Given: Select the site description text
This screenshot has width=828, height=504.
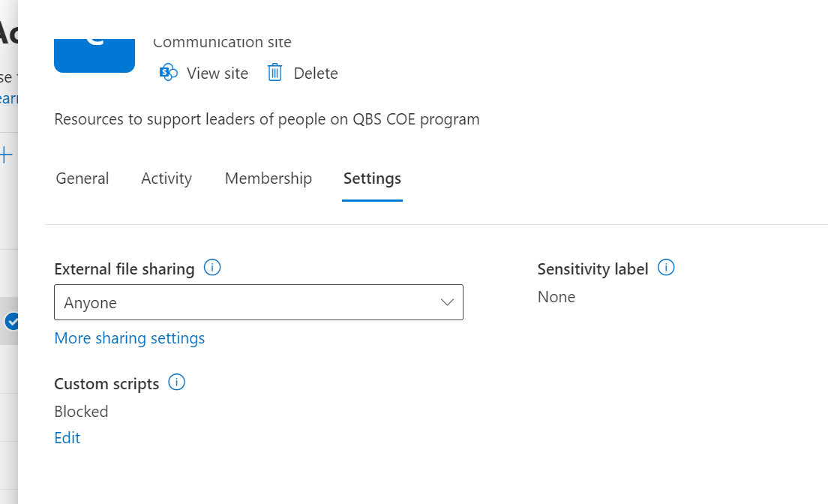Looking at the screenshot, I should (x=267, y=119).
